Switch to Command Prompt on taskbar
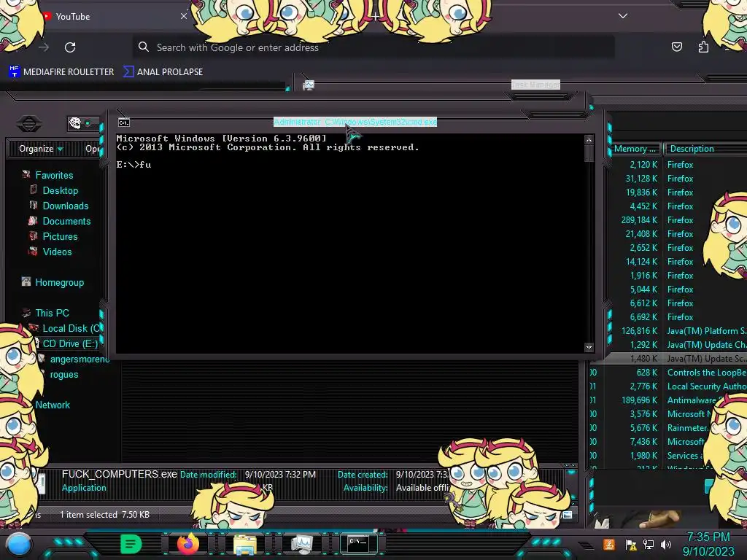747x560 pixels. (358, 543)
